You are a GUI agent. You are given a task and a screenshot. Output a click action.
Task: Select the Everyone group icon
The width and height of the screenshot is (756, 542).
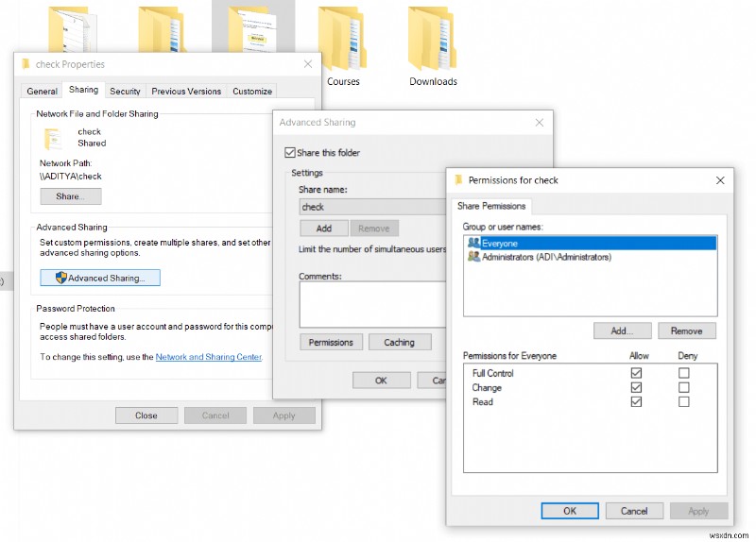pos(474,243)
